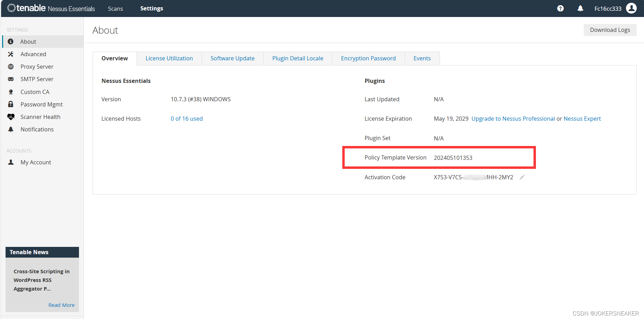
Task: Click the N/A value beside Last Updated
Action: point(439,99)
